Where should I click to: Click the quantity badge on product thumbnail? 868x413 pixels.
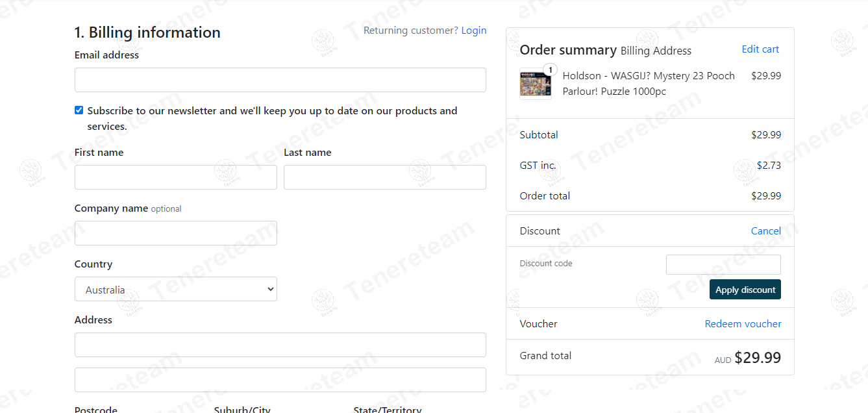(x=551, y=69)
